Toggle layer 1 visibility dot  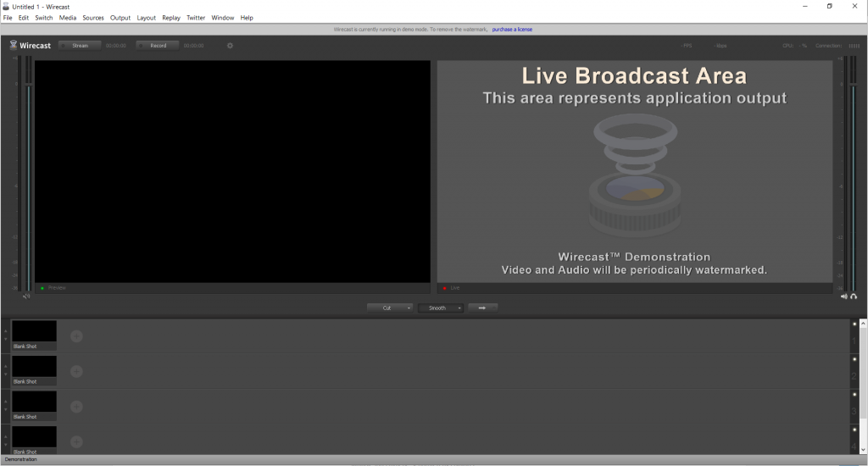(x=854, y=325)
